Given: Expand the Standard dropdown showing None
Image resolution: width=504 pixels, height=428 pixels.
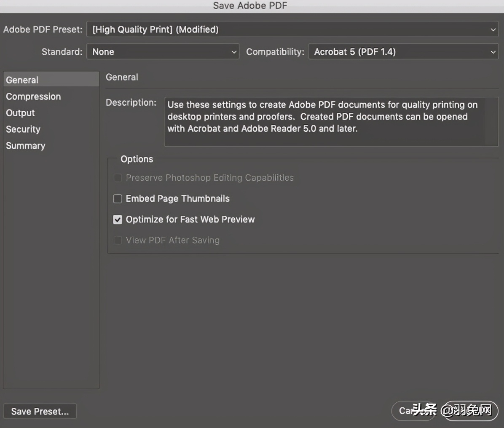Looking at the screenshot, I should click(x=163, y=52).
